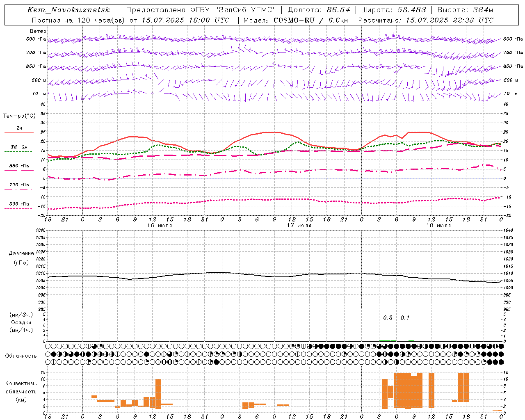Image resolution: width=525 pixels, height=420 pixels.
Task: Click the pink dashed '850 гПа' temperature legend entry
Action: pos(19,167)
